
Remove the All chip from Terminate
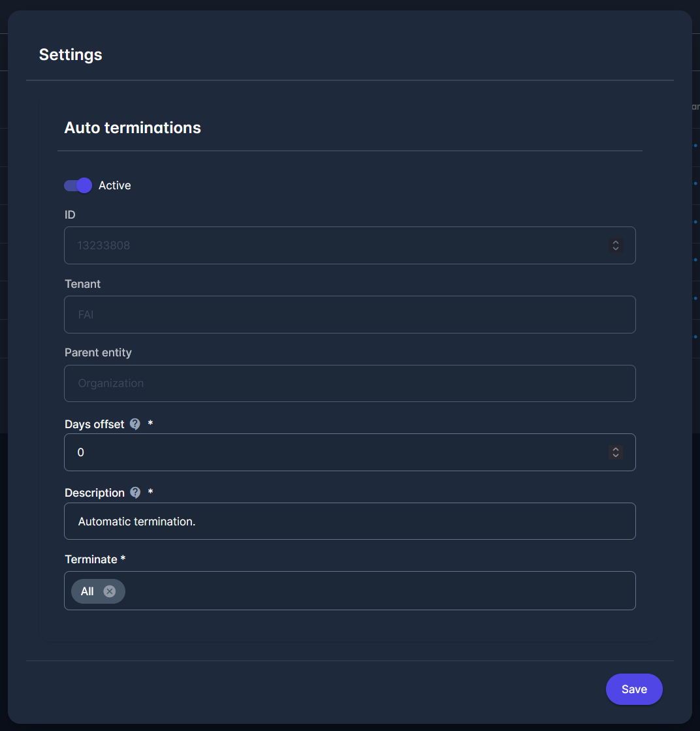click(x=110, y=591)
